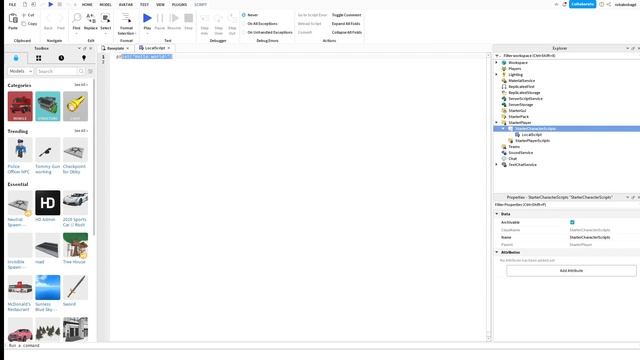
Task: Click the Format Selection icon
Action: coord(127,18)
